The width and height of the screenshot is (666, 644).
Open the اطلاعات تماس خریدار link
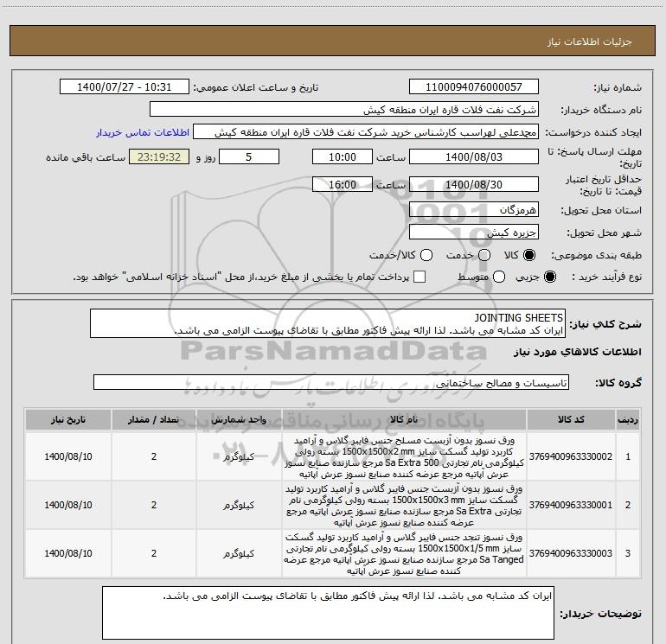[x=143, y=132]
